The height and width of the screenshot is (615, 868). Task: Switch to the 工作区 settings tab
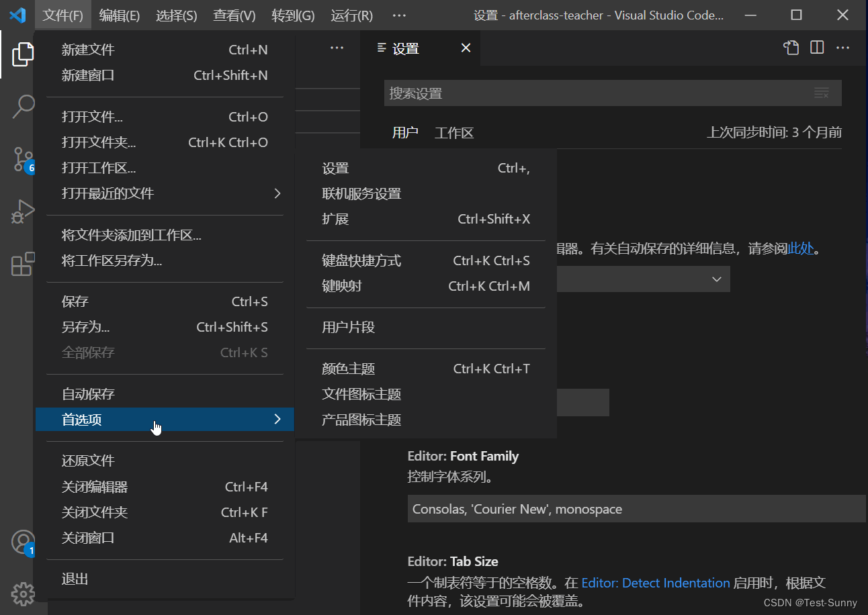point(454,133)
